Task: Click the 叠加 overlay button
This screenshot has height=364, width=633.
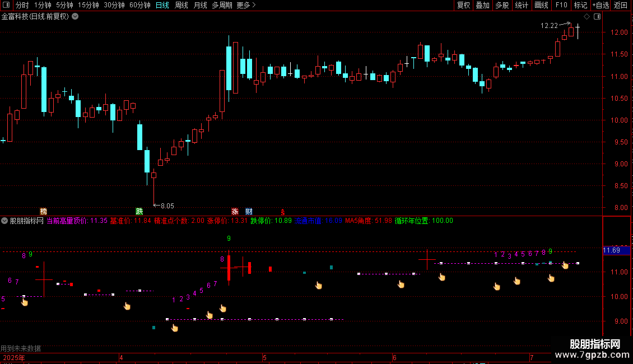Action: [482, 5]
